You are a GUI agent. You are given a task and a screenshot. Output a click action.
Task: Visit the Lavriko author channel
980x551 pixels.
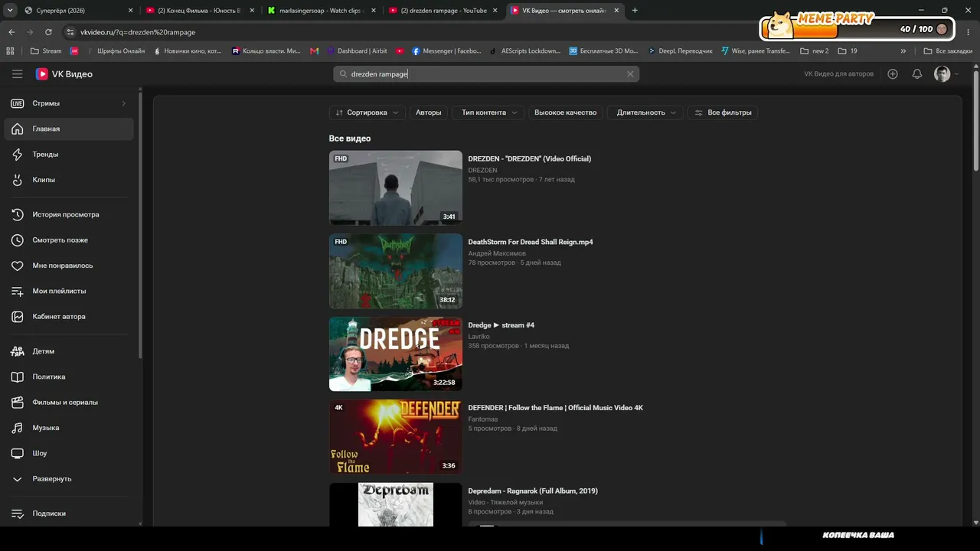point(479,337)
